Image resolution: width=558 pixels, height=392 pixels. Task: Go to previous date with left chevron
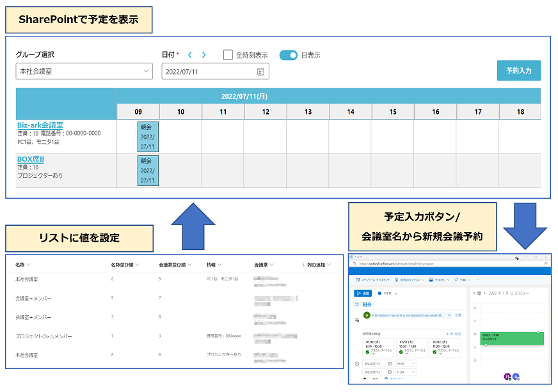coord(190,55)
